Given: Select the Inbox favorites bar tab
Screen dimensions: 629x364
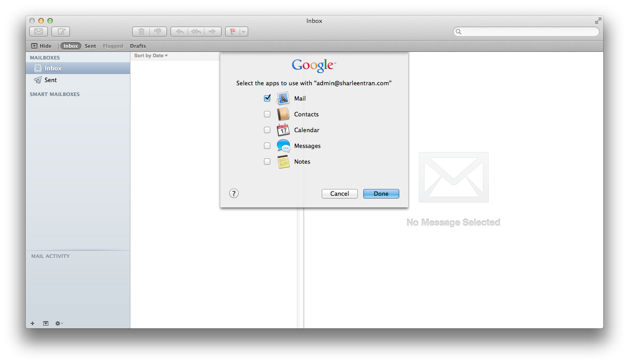Looking at the screenshot, I should tap(71, 46).
